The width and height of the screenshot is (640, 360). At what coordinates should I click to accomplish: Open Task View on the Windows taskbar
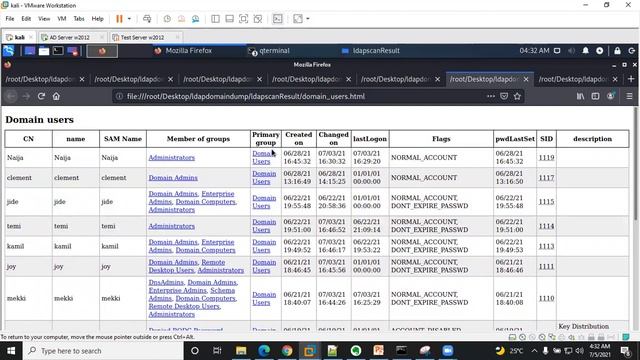tap(217, 351)
